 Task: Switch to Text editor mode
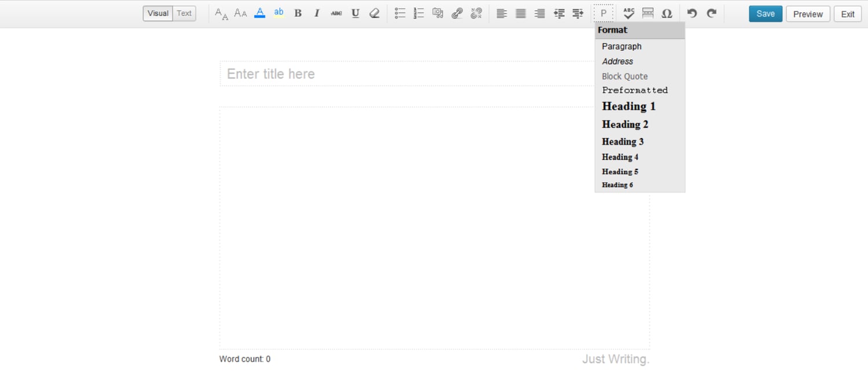[184, 13]
